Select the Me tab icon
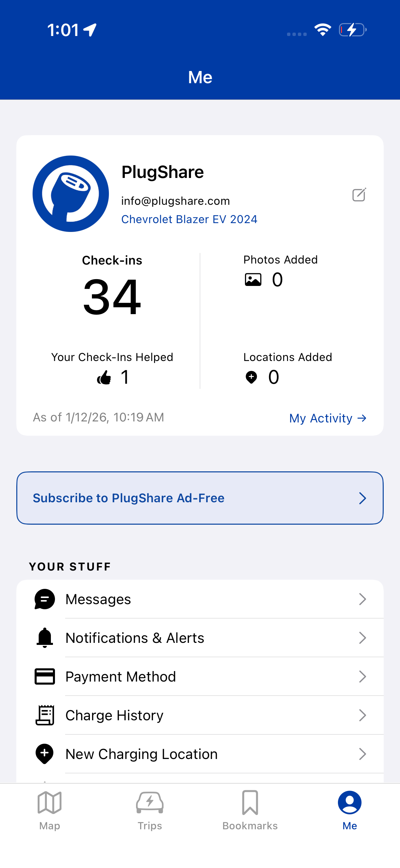Viewport: 400px width, 868px height. pos(349,803)
